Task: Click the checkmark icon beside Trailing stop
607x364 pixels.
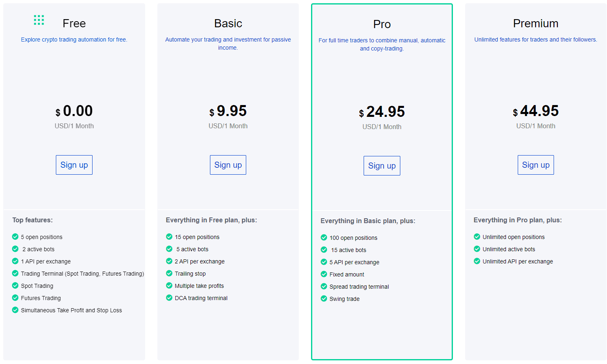Action: click(x=169, y=273)
